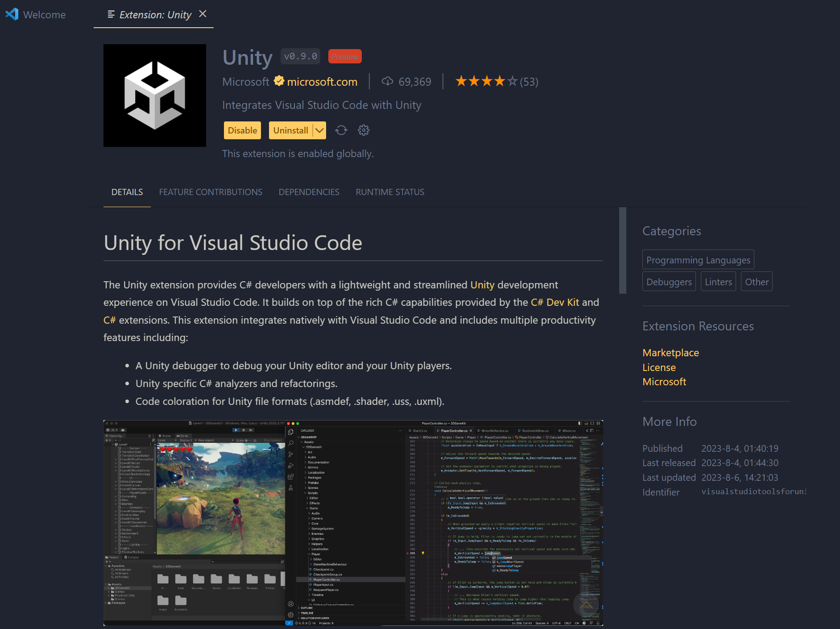
Task: Click the install count cloud icon
Action: pos(387,81)
